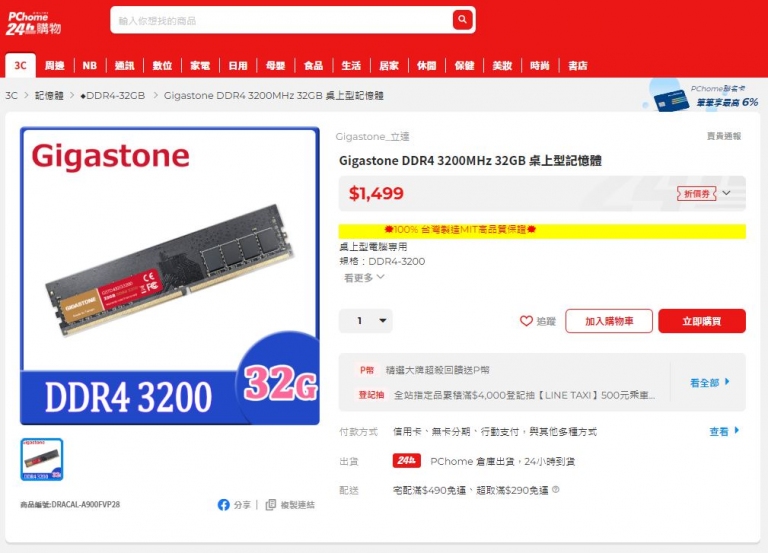Expand the coupon chevron beside 折價券
Viewport: 768px width, 553px height.
tap(727, 193)
